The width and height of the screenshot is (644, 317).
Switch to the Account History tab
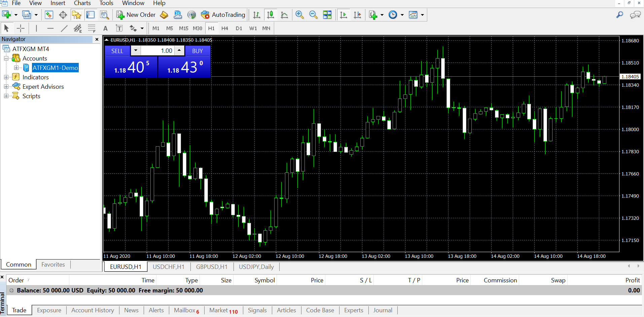[x=93, y=310]
